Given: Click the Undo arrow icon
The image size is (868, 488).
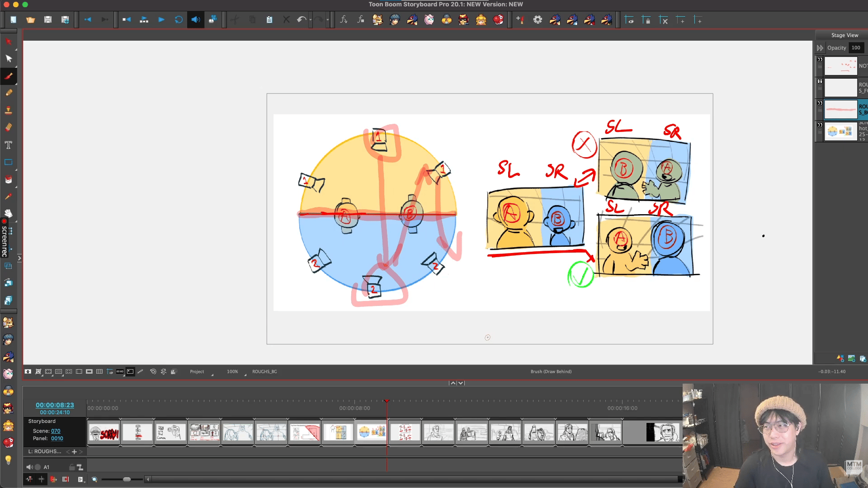Looking at the screenshot, I should coord(301,20).
